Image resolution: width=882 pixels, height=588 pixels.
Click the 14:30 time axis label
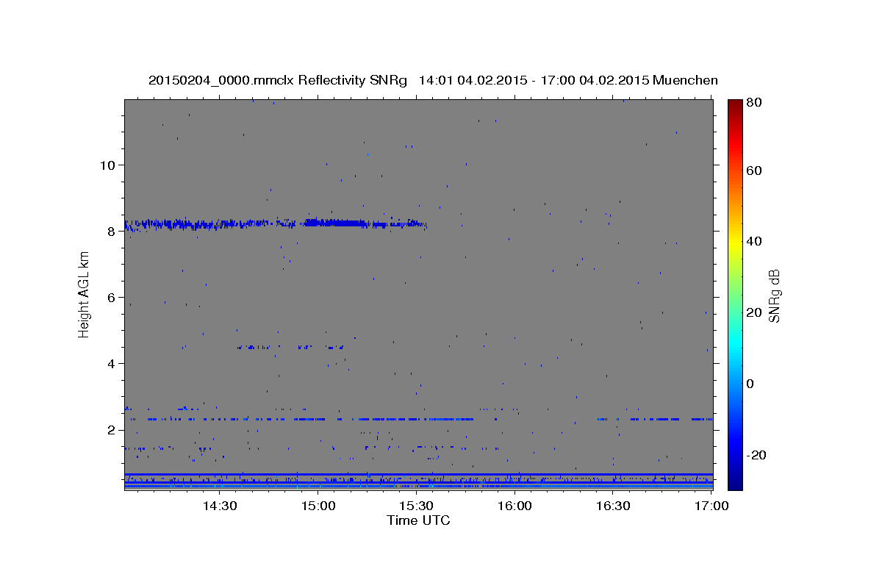point(219,506)
